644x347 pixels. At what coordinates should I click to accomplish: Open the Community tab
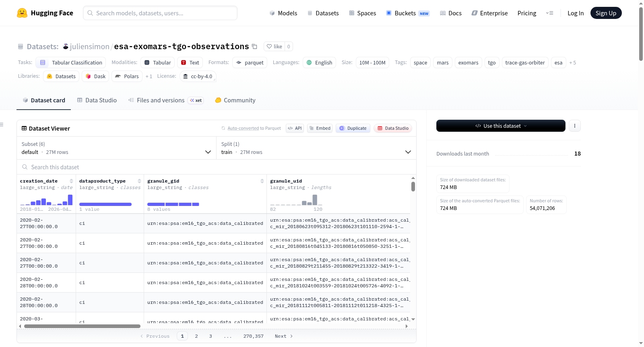coord(235,100)
